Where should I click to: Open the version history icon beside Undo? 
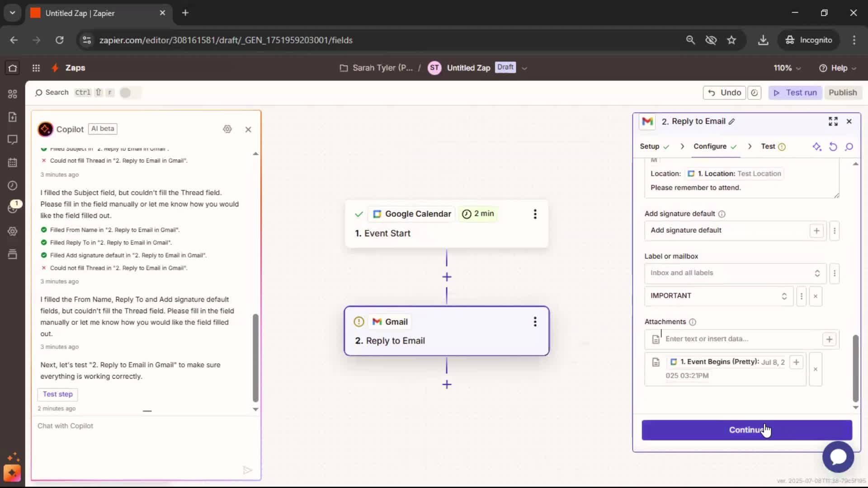tap(755, 93)
